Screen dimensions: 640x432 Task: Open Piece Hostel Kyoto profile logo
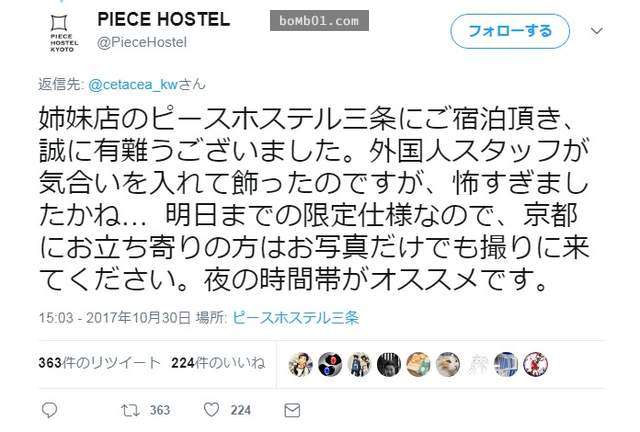[63, 33]
